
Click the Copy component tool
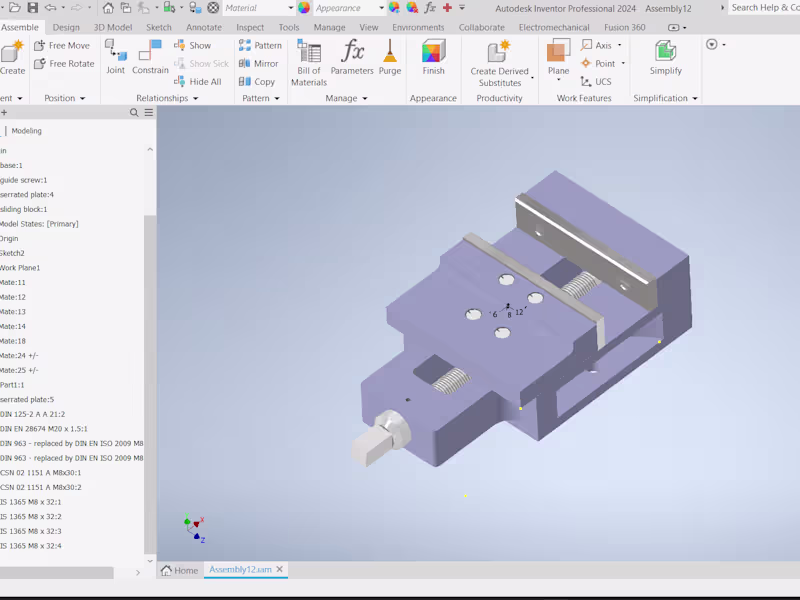(x=257, y=82)
